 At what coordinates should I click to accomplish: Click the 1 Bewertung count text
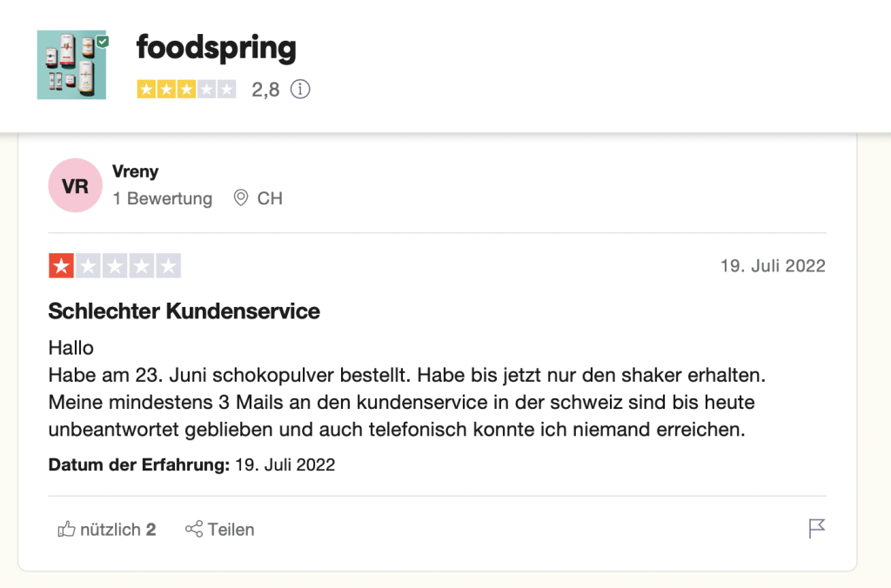pos(163,198)
